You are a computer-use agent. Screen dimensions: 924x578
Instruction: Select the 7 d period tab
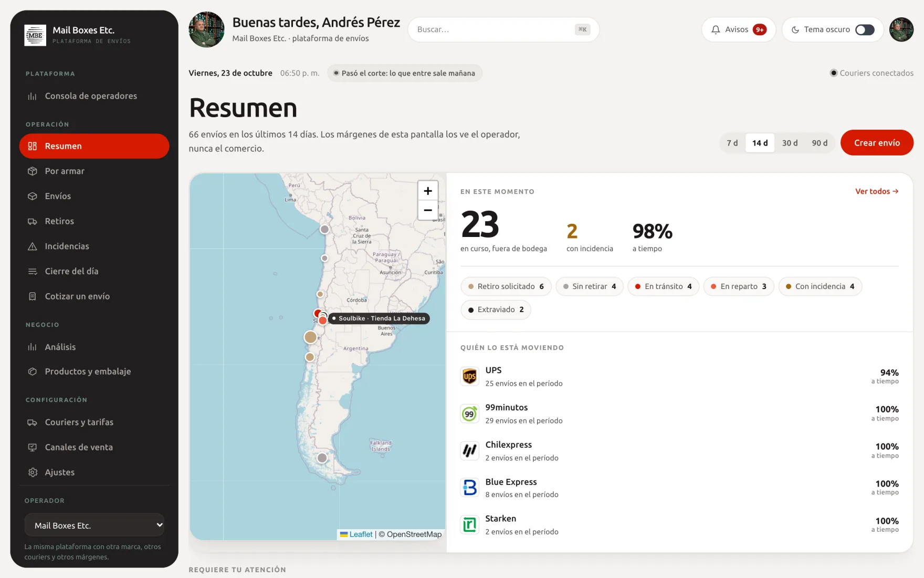[732, 143]
